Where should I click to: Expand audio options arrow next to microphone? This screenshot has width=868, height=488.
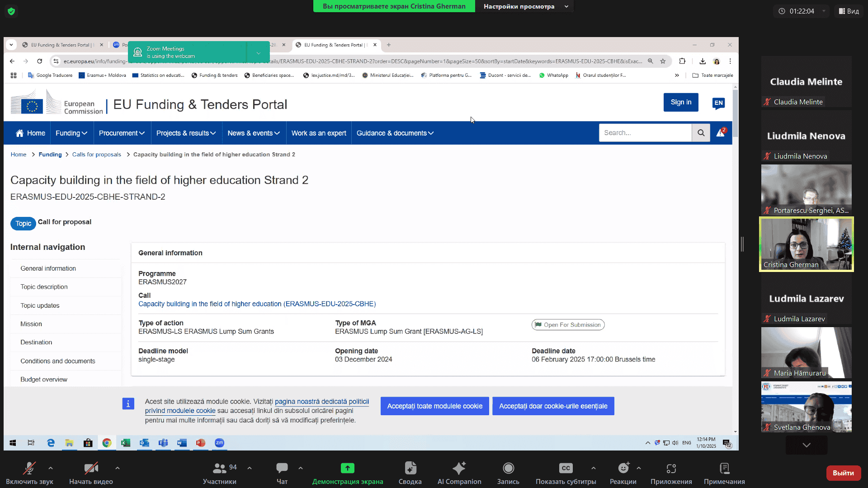tap(51, 468)
